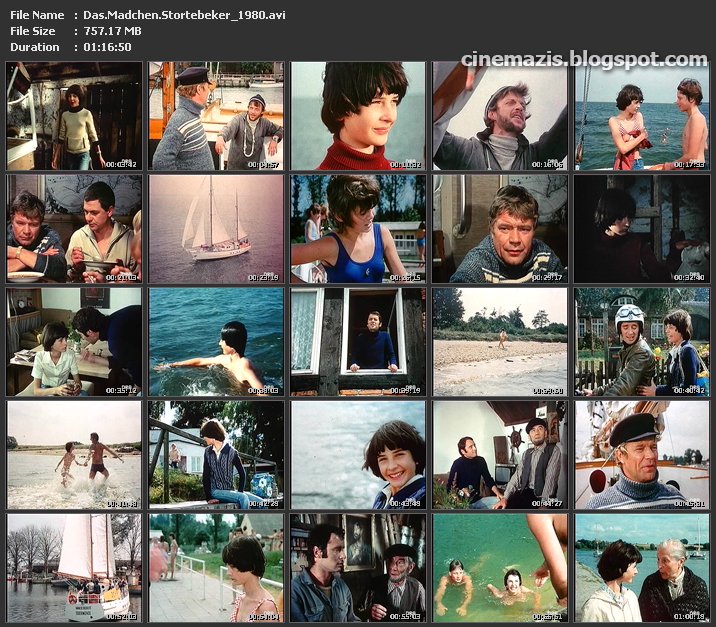The width and height of the screenshot is (716, 627).
Task: Click the file size value 757.17 MB
Action: pos(112,31)
